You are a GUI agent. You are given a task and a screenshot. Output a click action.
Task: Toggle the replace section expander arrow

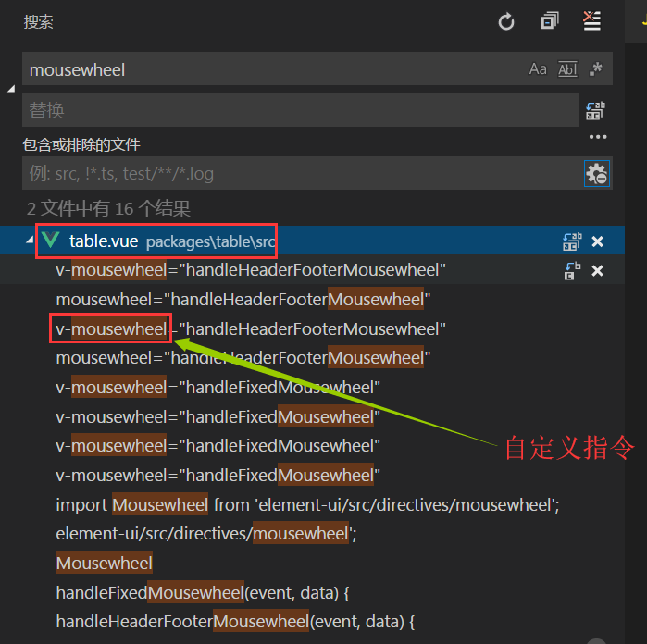pos(11,88)
